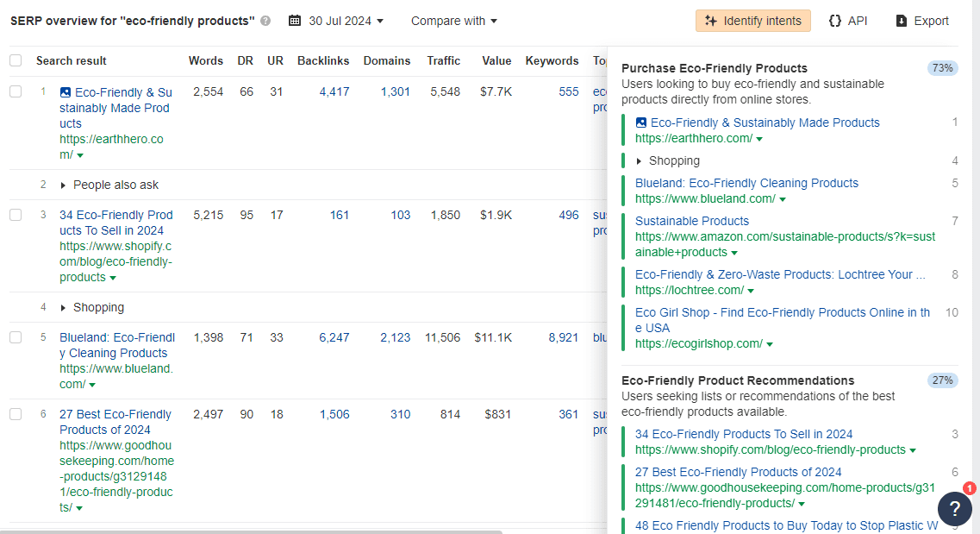This screenshot has height=534, width=980.
Task: Click the Export download icon
Action: coord(902,21)
